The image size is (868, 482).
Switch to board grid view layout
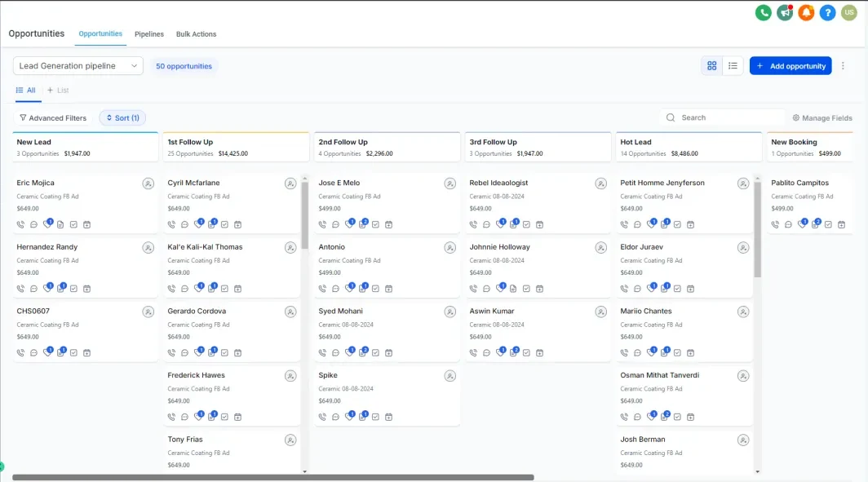click(x=712, y=66)
